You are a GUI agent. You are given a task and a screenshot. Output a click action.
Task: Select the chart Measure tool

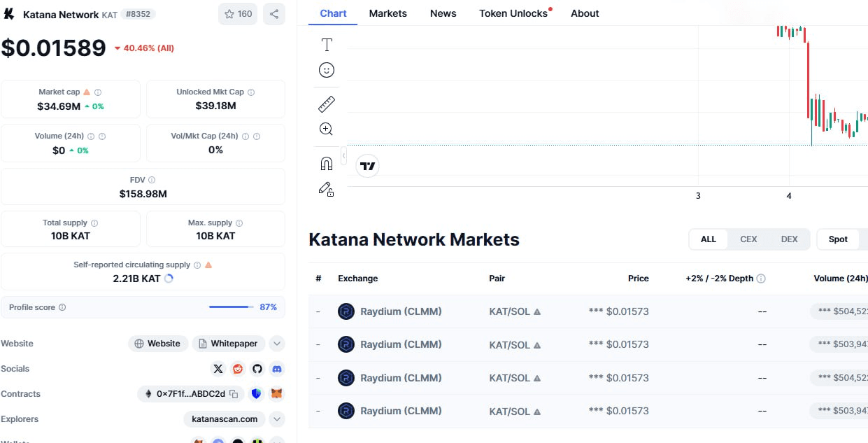pyautogui.click(x=326, y=104)
